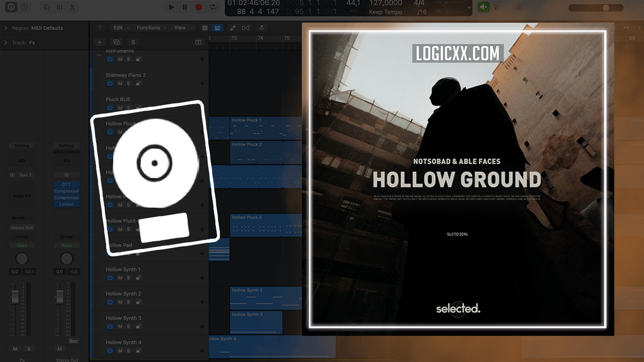Click the automation curve tool icon
This screenshot has width=644, height=362.
click(x=233, y=27)
